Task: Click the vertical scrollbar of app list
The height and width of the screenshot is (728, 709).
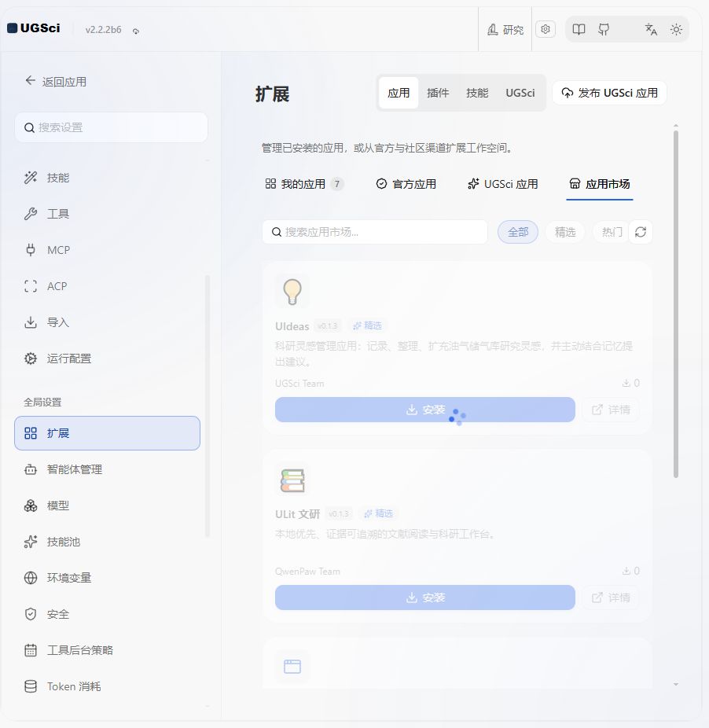Action: (675, 304)
